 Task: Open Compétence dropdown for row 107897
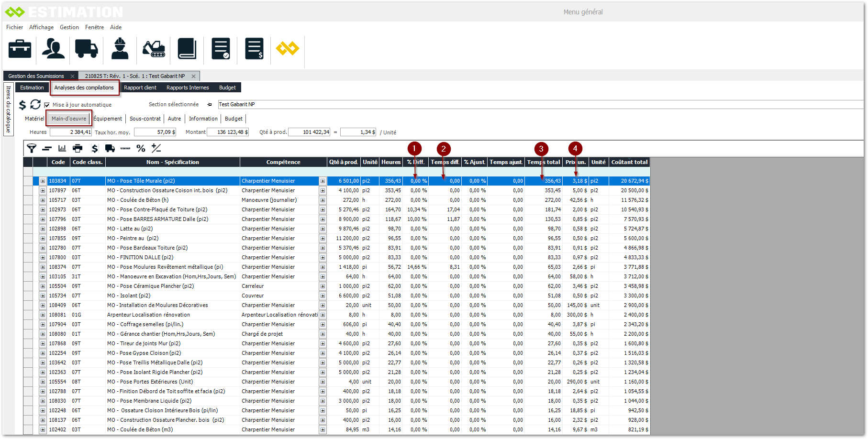click(323, 190)
